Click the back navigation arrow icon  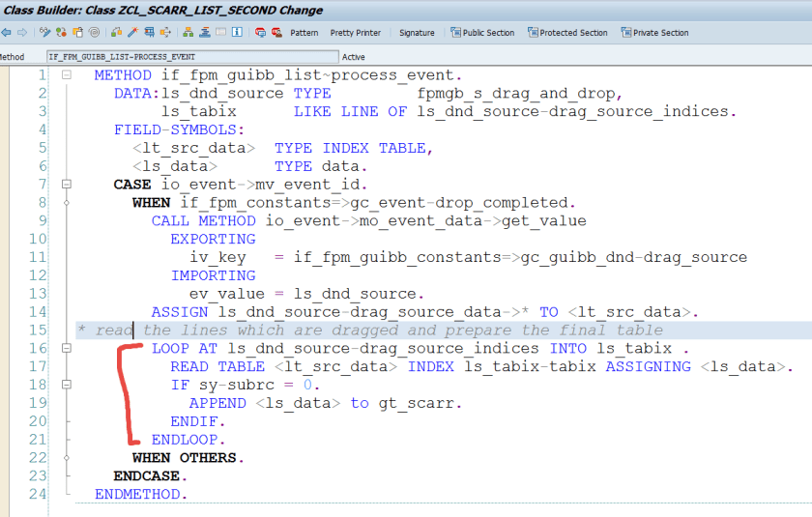tap(6, 33)
